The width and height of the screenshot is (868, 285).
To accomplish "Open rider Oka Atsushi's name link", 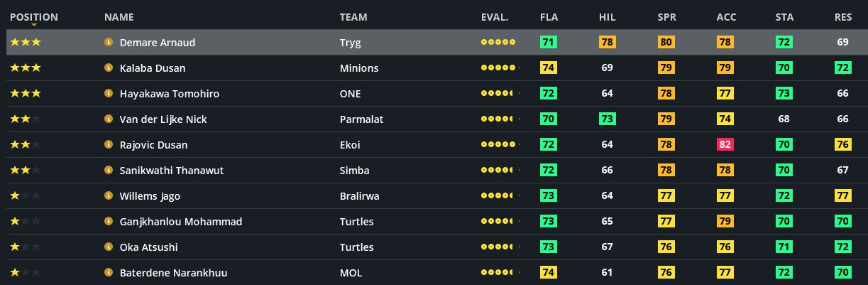I will (149, 247).
